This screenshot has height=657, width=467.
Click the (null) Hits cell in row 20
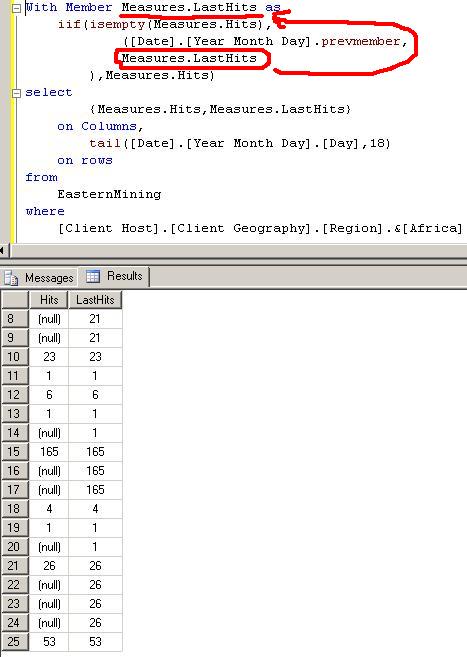pyautogui.click(x=49, y=547)
